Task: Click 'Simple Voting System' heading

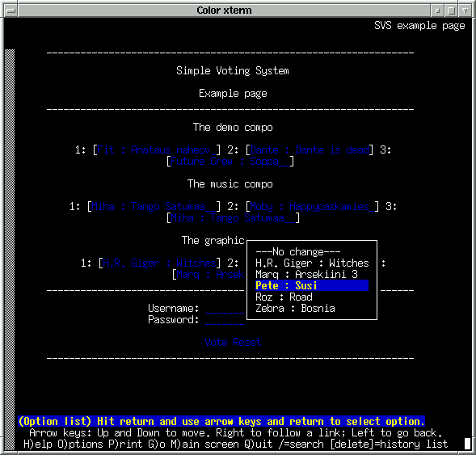Action: (x=233, y=71)
